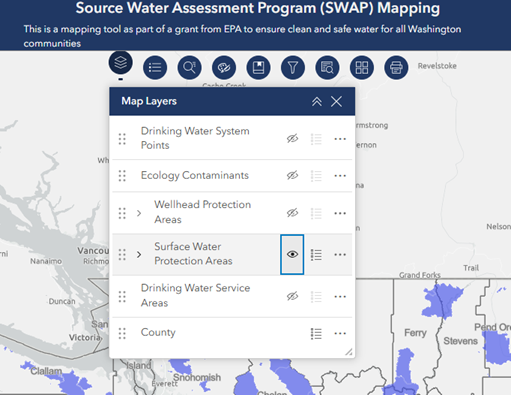The image size is (511, 395).
Task: Show legend for Drinking Water Service Areas
Action: coord(316,297)
